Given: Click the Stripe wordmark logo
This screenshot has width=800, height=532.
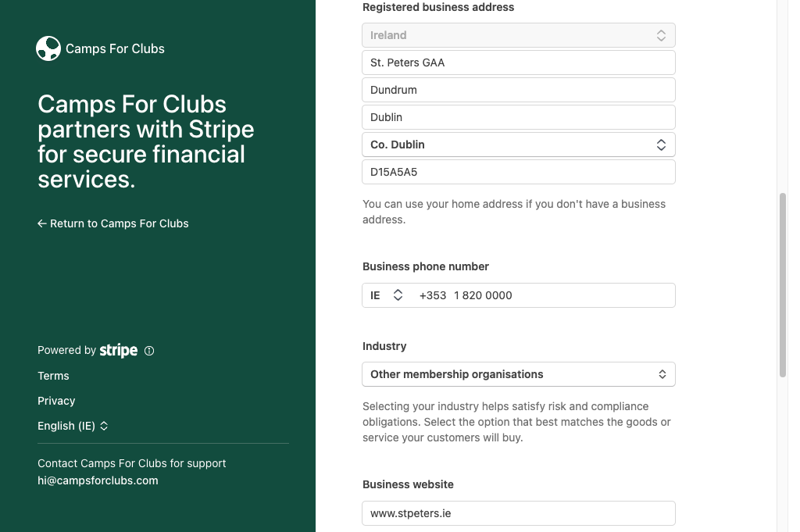Looking at the screenshot, I should pyautogui.click(x=119, y=351).
